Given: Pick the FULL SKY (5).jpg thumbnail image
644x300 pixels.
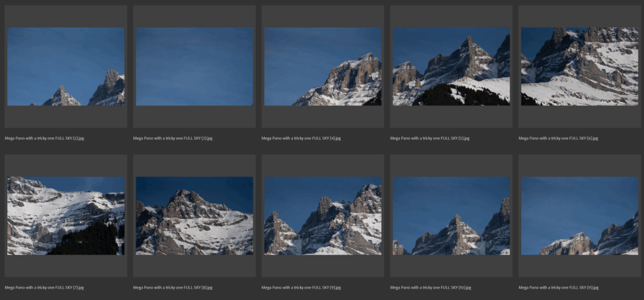Looking at the screenshot, I should click(451, 66).
